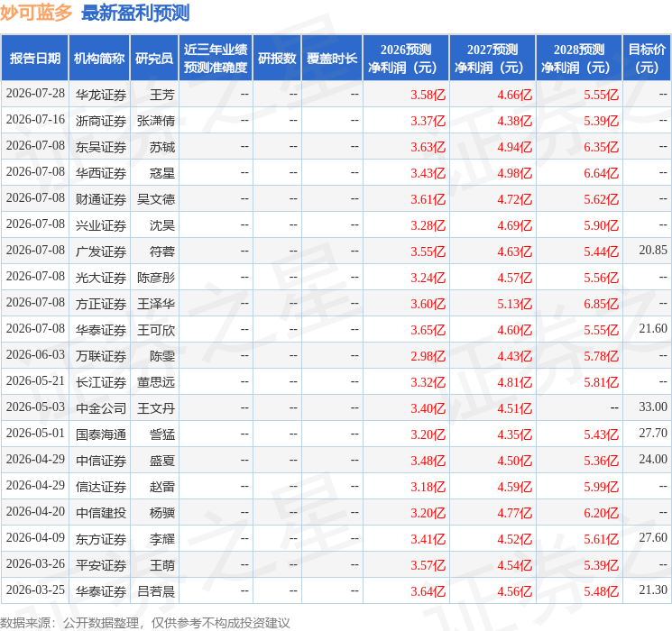The height and width of the screenshot is (631, 672).
Task: Click the 方正证券 2028 forecast 6.85亿
Action: [601, 304]
